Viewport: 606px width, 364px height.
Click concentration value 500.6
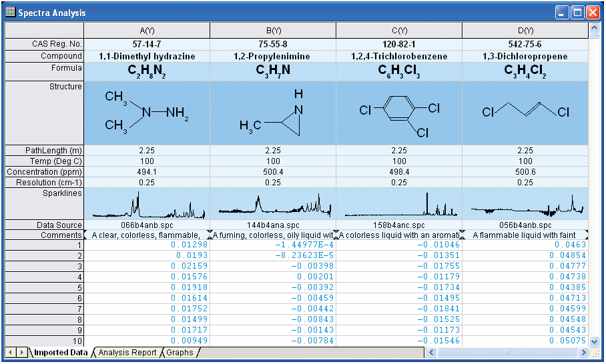[x=525, y=172]
